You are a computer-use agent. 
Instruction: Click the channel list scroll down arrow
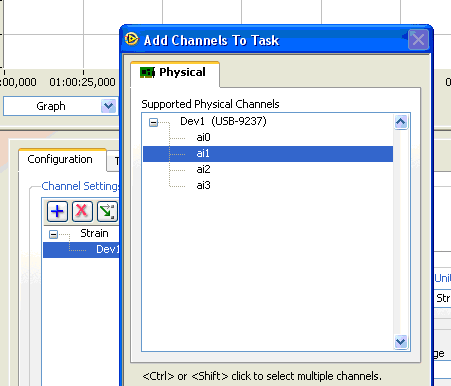pyautogui.click(x=401, y=342)
